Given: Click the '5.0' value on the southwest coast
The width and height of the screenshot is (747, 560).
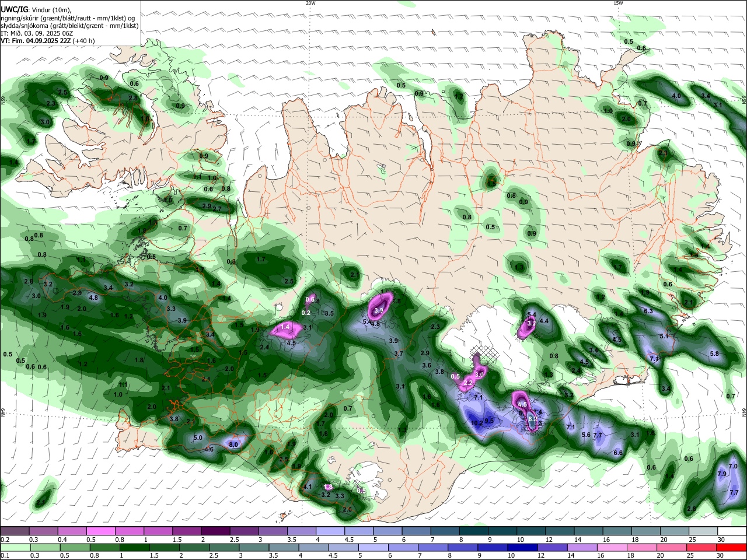Looking at the screenshot, I should [198, 437].
